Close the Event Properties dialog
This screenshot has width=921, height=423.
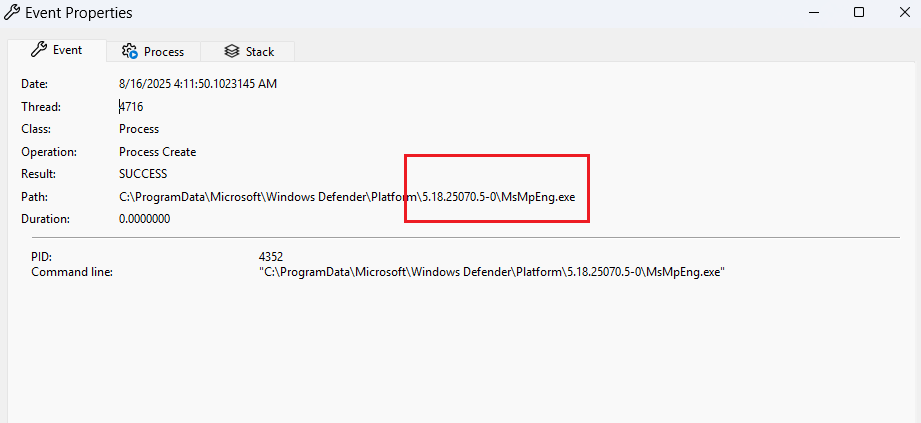click(901, 13)
